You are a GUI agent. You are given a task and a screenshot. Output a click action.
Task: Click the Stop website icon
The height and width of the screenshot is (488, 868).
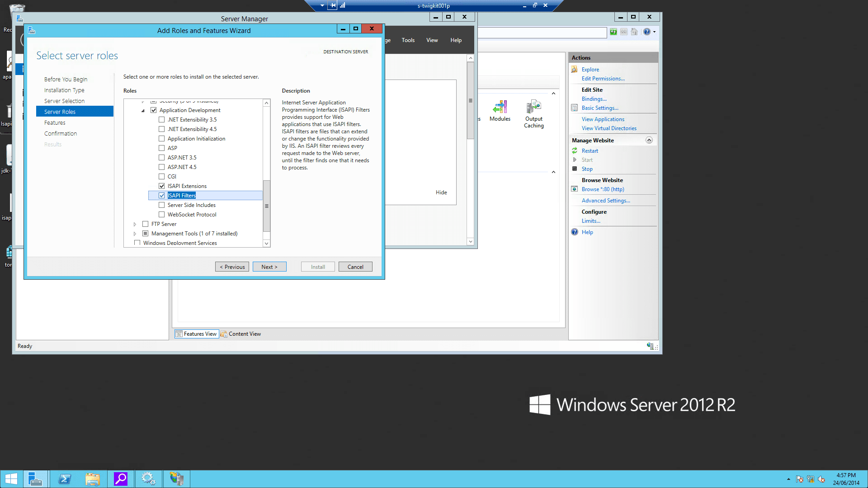click(x=575, y=169)
